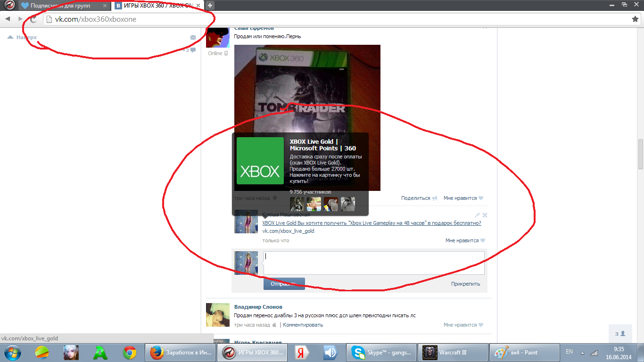Open a new tab with plus button

210,6
